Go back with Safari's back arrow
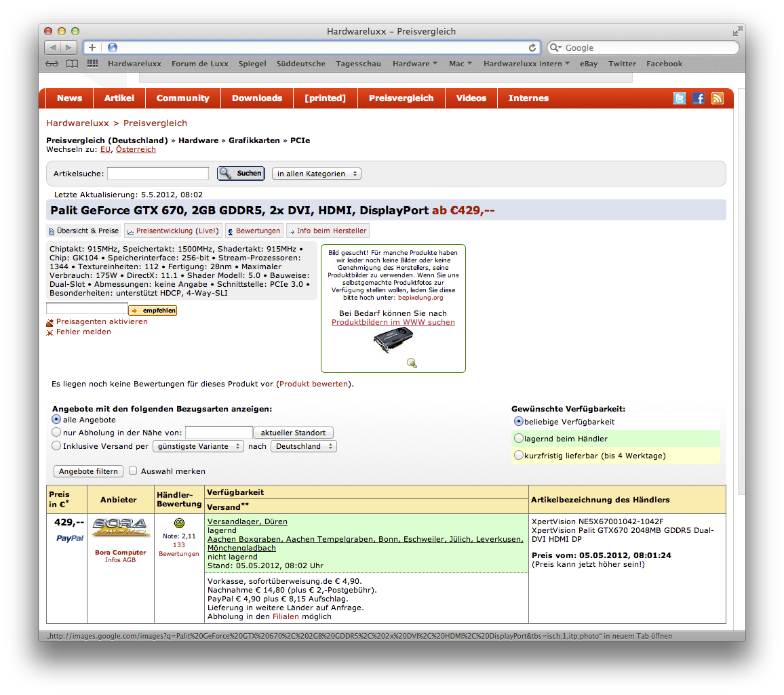 pos(52,47)
